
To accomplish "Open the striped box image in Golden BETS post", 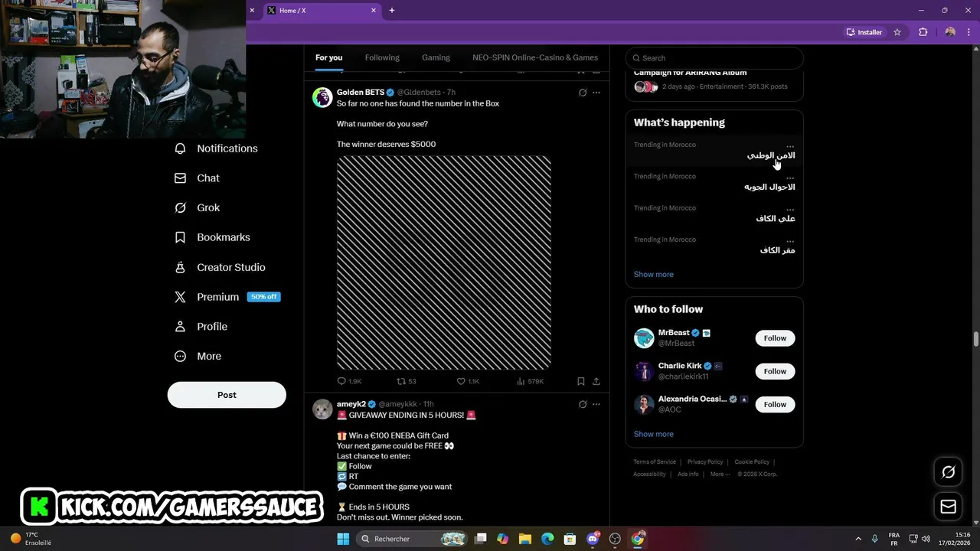I will pyautogui.click(x=444, y=262).
